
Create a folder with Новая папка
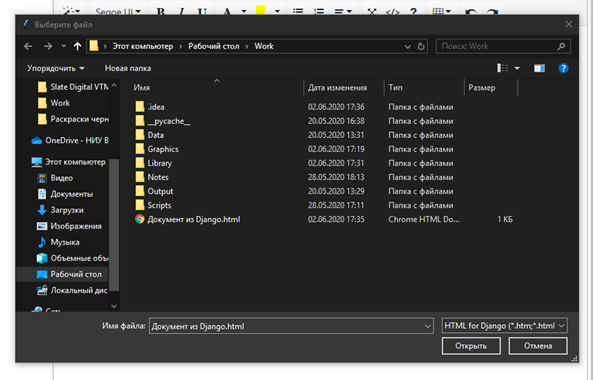click(128, 68)
